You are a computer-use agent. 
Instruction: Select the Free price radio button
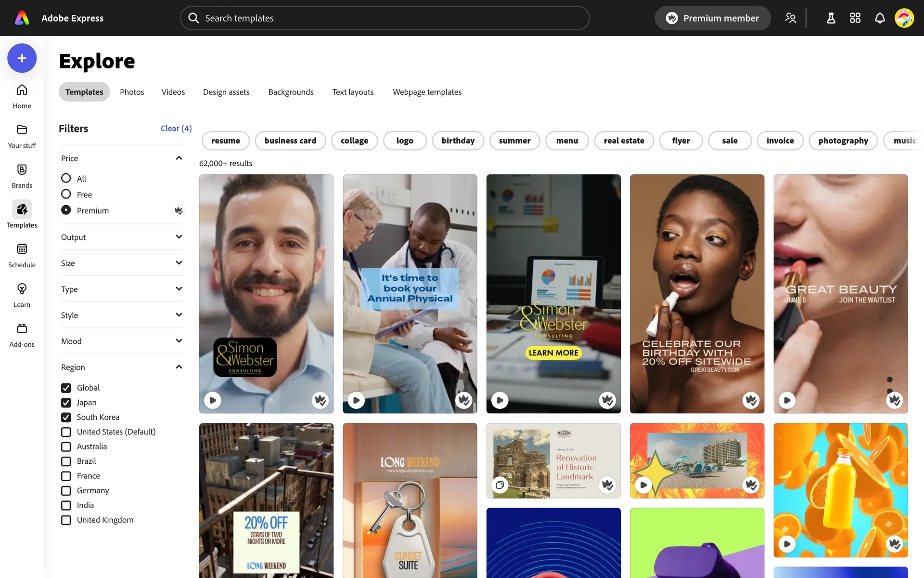(66, 194)
